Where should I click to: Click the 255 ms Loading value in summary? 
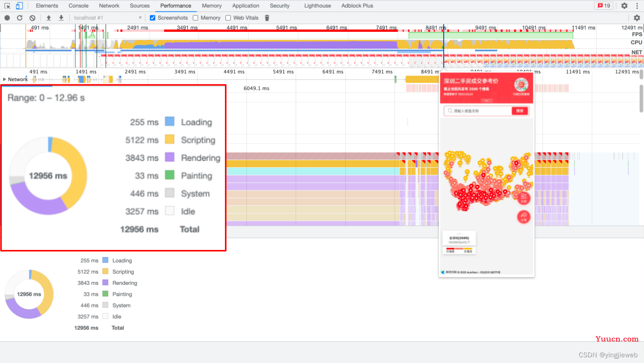pos(89,261)
